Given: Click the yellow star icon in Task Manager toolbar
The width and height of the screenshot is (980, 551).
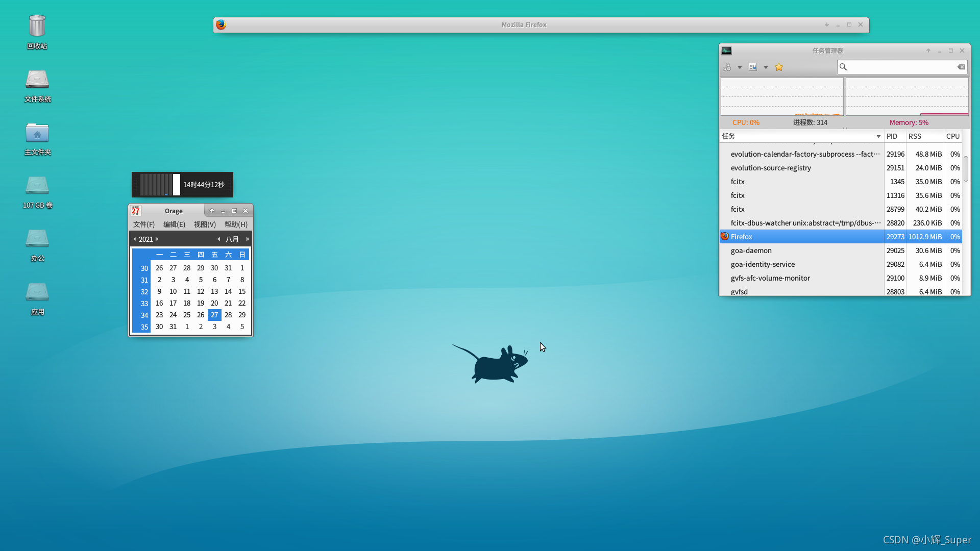Looking at the screenshot, I should point(779,67).
